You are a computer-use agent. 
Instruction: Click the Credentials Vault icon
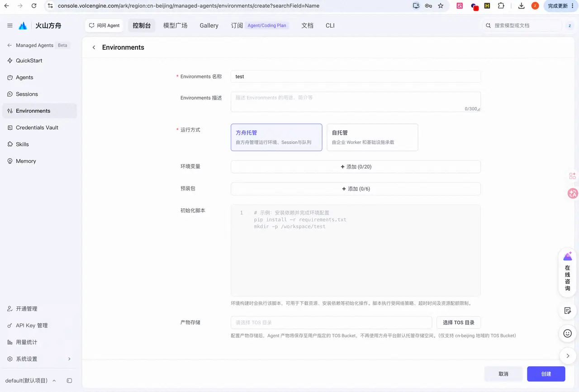pyautogui.click(x=10, y=128)
